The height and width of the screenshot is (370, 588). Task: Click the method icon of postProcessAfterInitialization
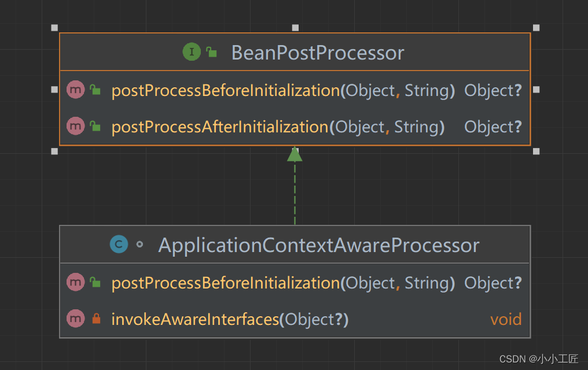(x=76, y=126)
